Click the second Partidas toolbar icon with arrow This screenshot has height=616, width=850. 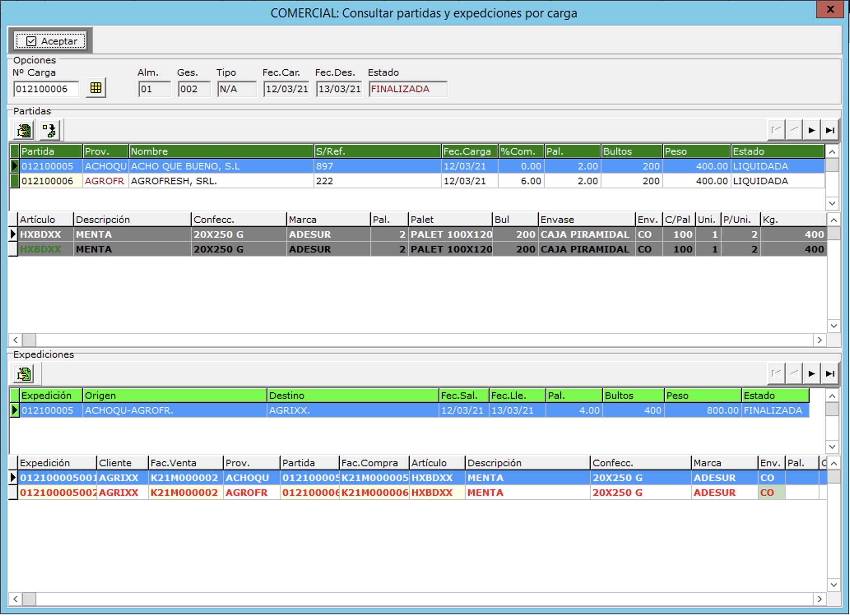pos(49,131)
